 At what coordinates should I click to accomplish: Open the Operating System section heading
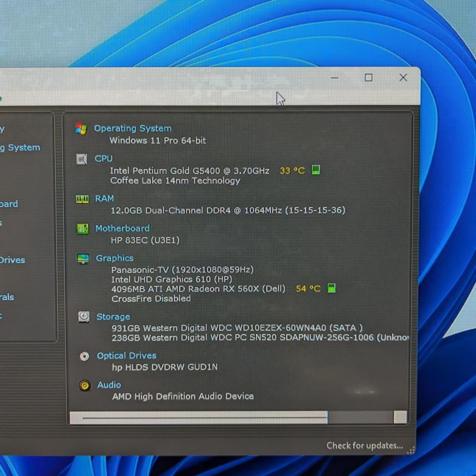point(133,128)
